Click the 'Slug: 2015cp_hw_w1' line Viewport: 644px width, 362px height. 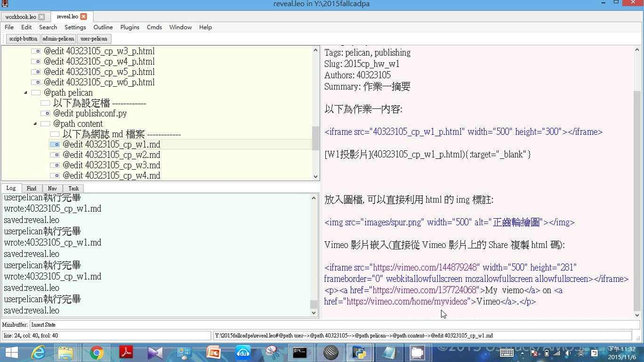(362, 64)
